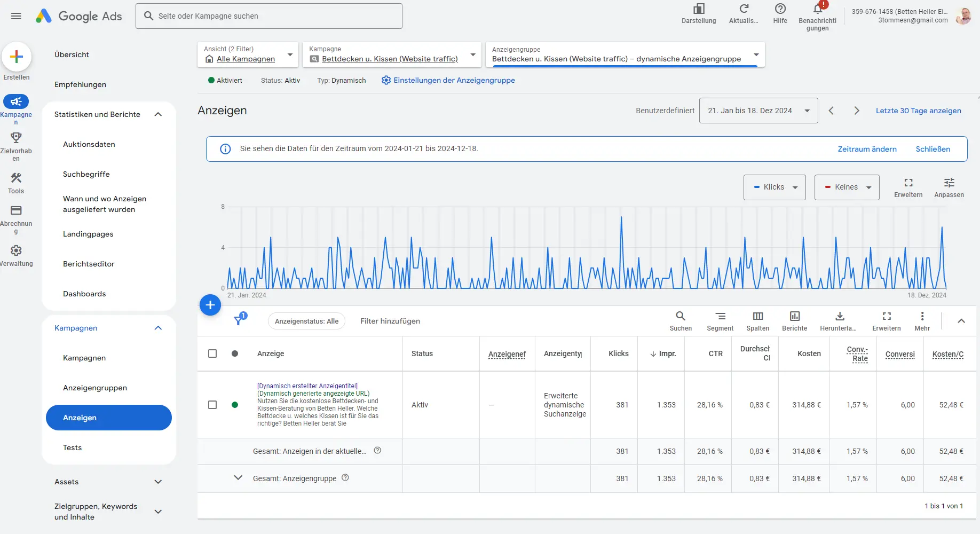Open the Darstellung appearance icon
The width and height of the screenshot is (980, 534).
click(x=699, y=9)
